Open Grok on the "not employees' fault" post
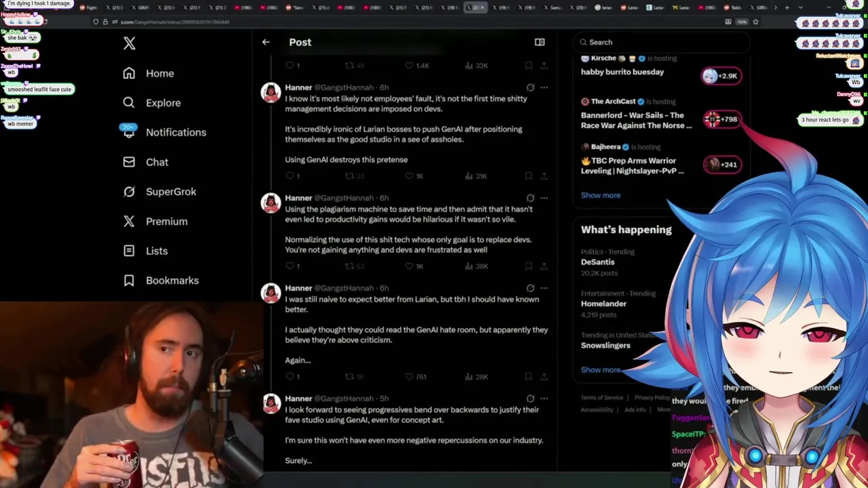This screenshot has height=488, width=868. [x=530, y=87]
